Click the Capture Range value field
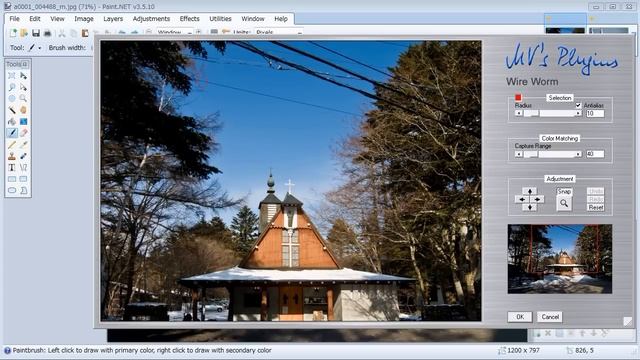640x360 pixels. click(595, 154)
